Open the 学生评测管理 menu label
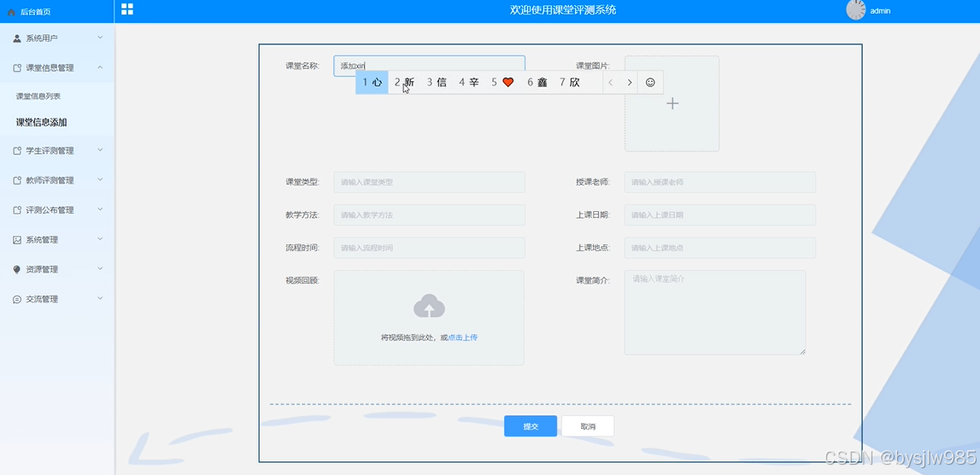The height and width of the screenshot is (475, 980). tap(50, 150)
